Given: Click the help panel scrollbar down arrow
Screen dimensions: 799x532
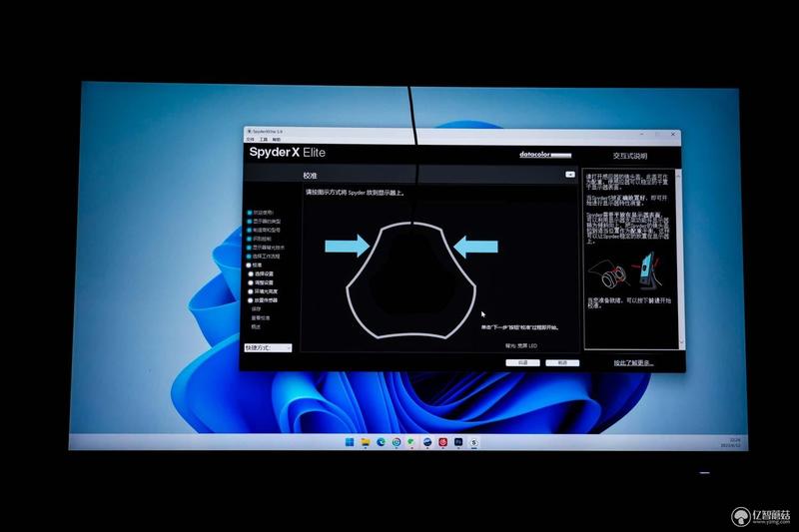Looking at the screenshot, I should [681, 343].
